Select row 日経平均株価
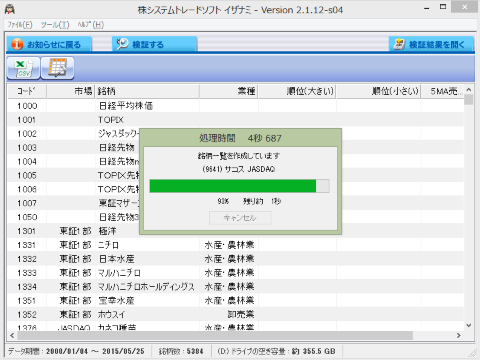This screenshot has width=480, height=360. [x=235, y=106]
